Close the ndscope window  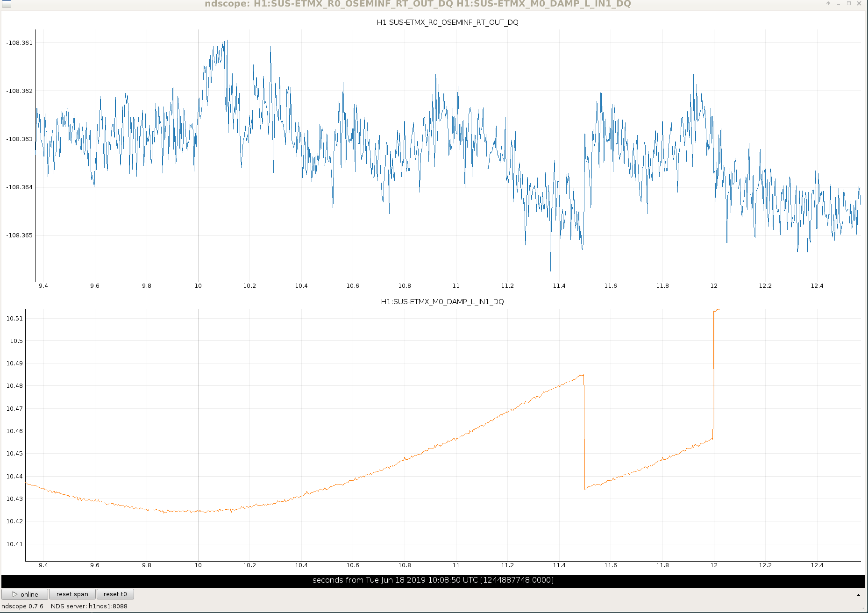(859, 3)
